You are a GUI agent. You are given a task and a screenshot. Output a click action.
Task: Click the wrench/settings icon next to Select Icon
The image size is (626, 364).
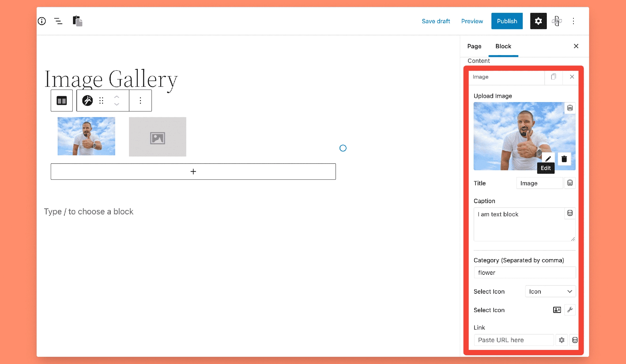[x=570, y=310]
